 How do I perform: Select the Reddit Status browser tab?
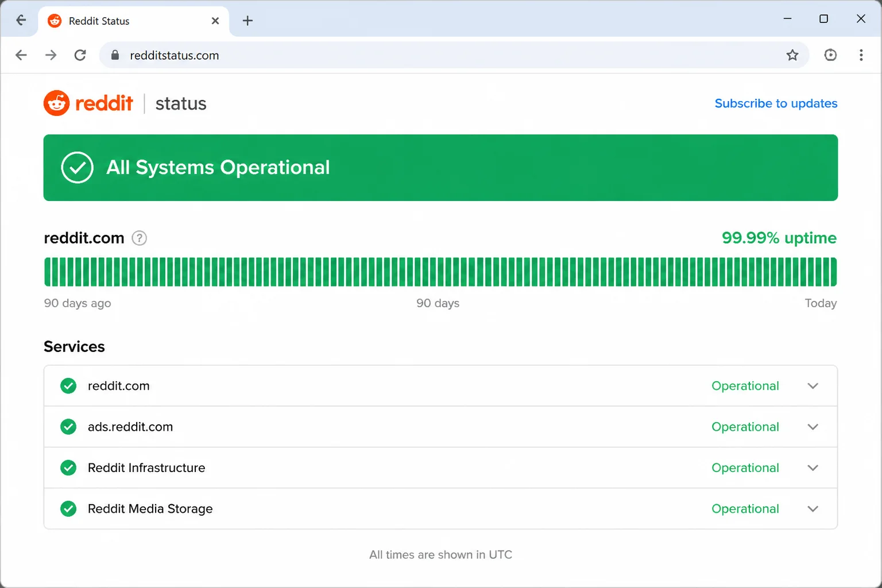click(x=134, y=21)
